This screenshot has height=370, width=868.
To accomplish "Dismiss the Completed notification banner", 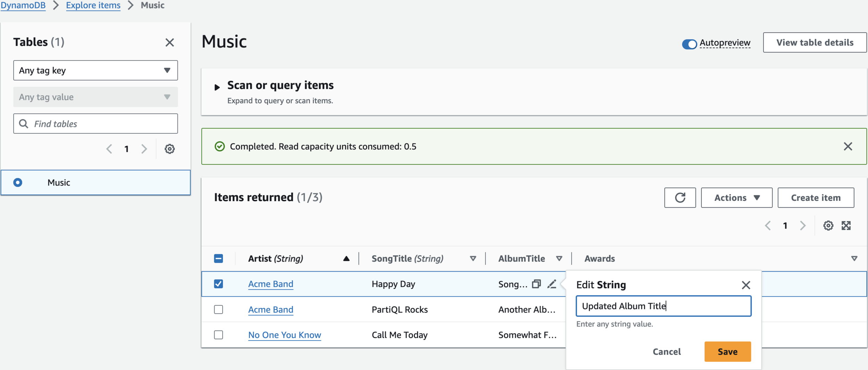I will point(848,147).
